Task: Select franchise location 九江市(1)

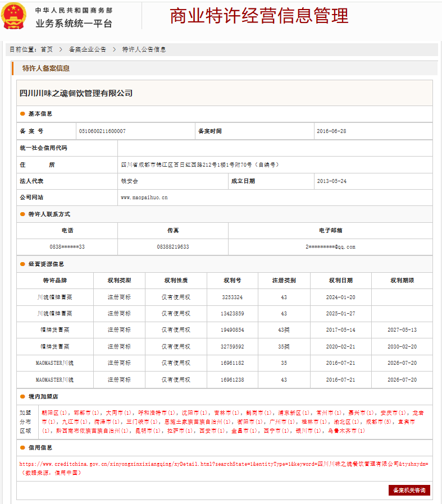Action: (x=75, y=421)
